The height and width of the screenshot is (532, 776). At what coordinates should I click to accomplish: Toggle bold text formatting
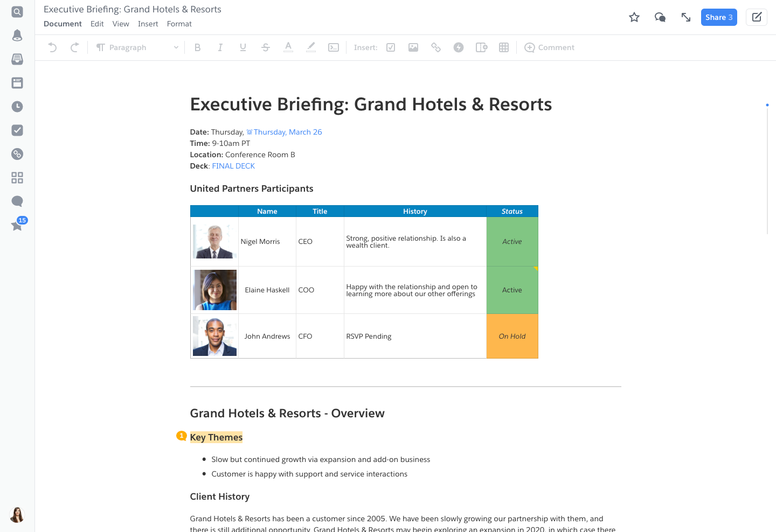click(x=197, y=47)
